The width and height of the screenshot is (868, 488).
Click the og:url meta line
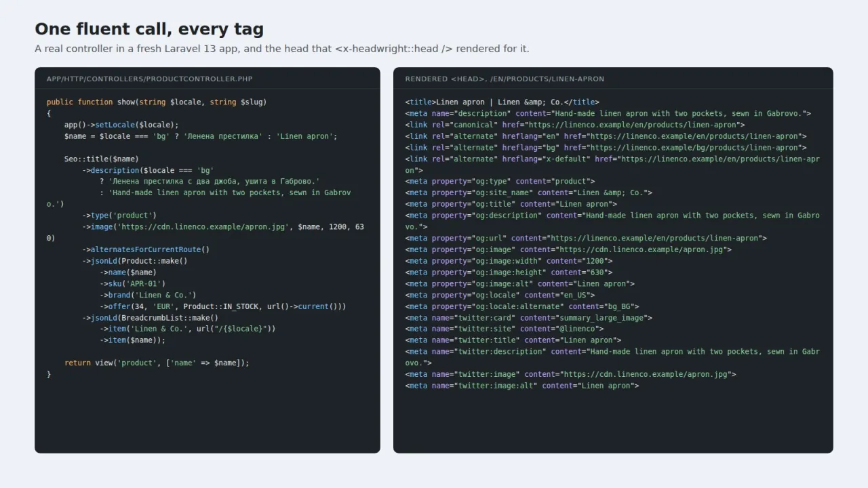click(586, 239)
